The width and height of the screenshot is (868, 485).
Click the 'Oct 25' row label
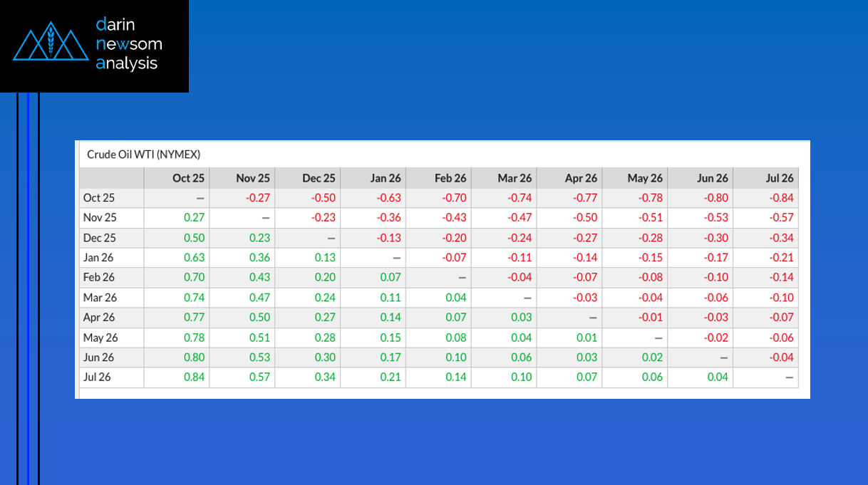point(99,198)
